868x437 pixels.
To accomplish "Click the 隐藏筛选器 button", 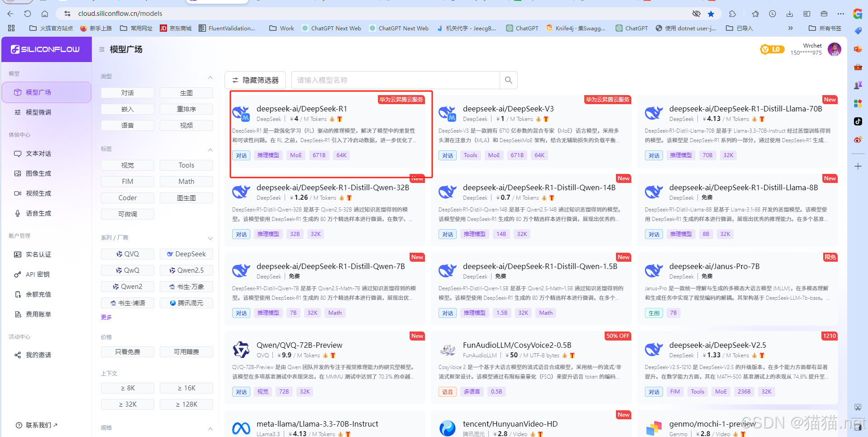I will (255, 80).
